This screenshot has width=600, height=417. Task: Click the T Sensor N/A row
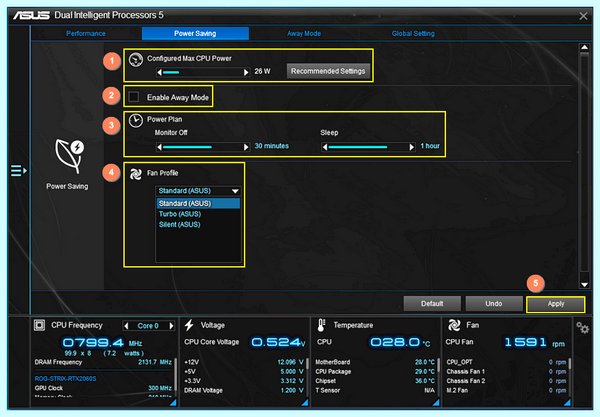tap(375, 391)
